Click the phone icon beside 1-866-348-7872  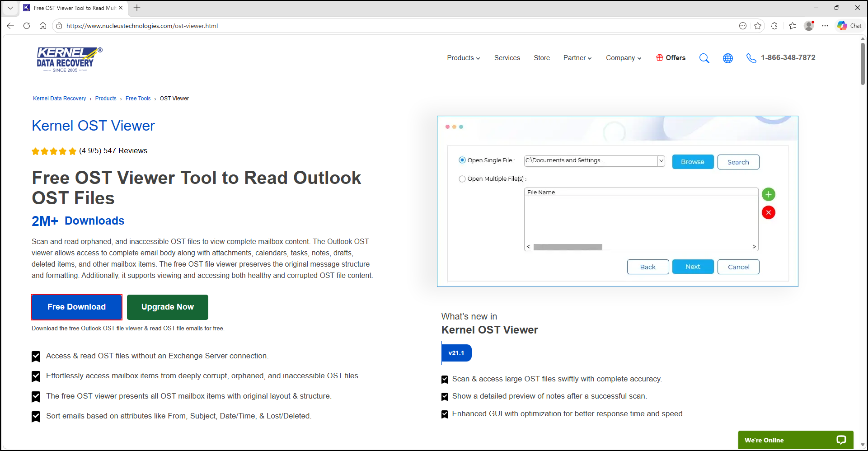click(x=751, y=58)
